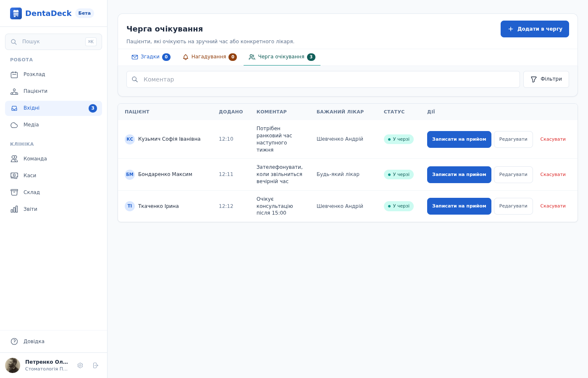Click the Додано column header
Image resolution: width=588 pixels, height=378 pixels.
coord(231,112)
